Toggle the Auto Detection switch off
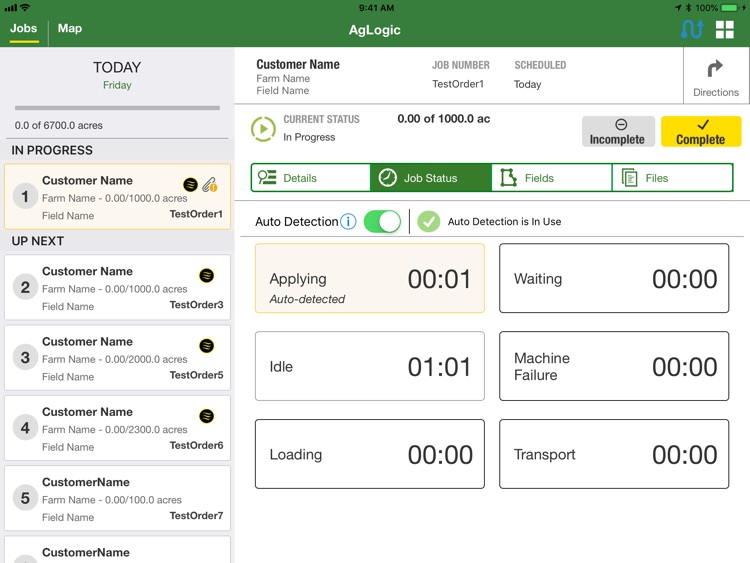This screenshot has width=750, height=563. coord(382,221)
